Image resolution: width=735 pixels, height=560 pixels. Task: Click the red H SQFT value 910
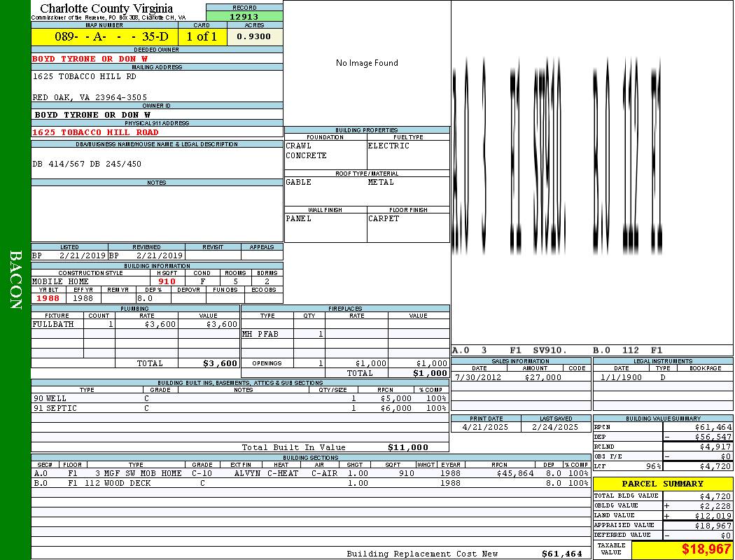click(167, 281)
